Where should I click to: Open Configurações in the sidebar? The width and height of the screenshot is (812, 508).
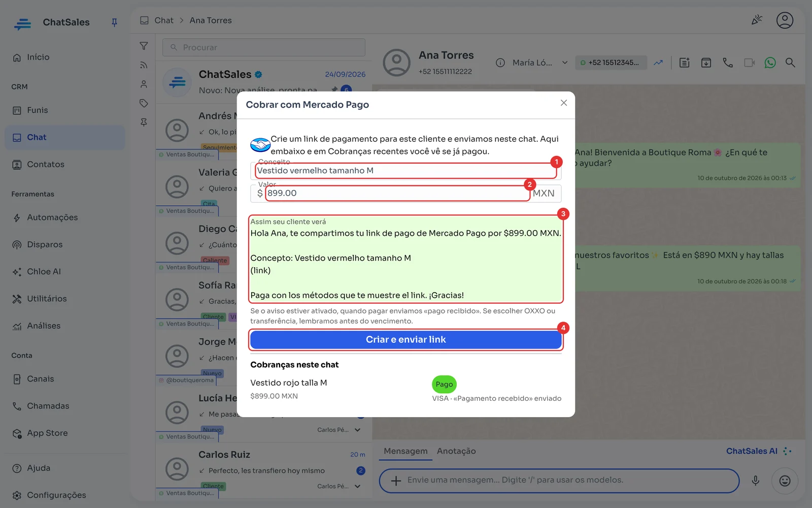[64, 495]
